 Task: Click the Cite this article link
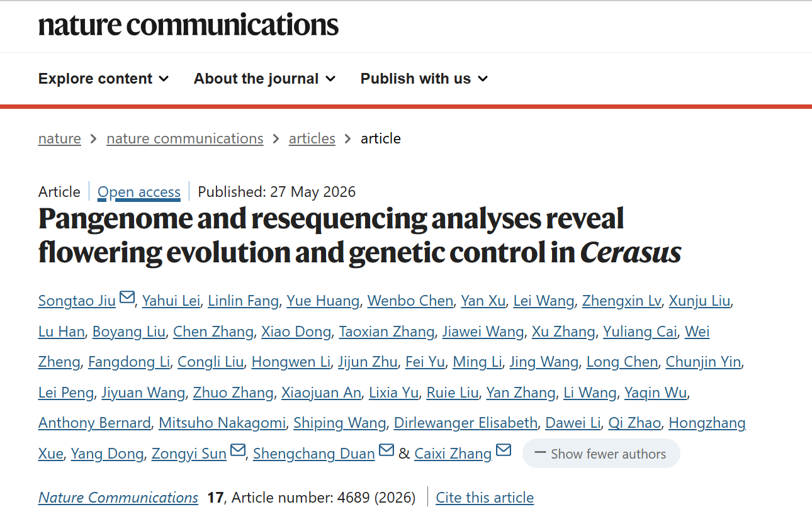(485, 498)
